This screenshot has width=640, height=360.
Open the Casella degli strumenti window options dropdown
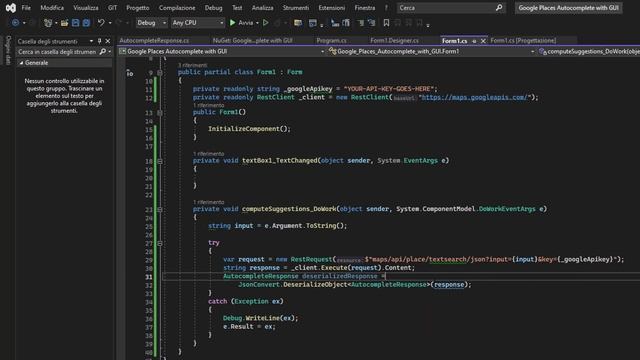click(91, 41)
